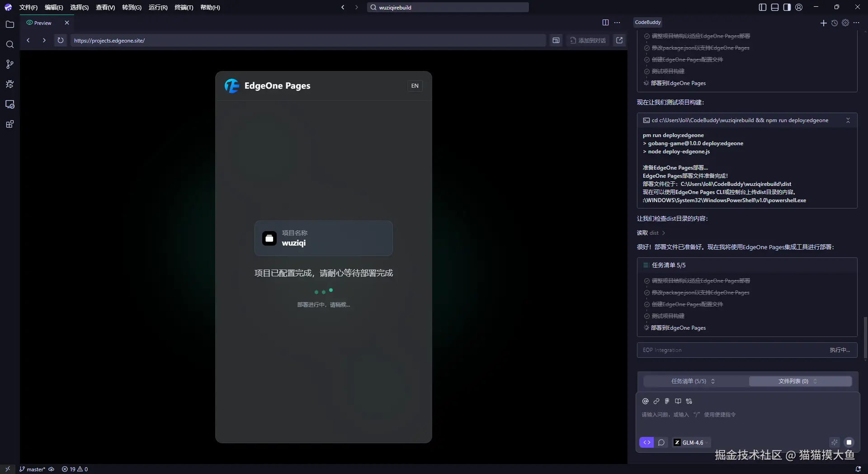This screenshot has width=868, height=474.
Task: Open the 运行(R) menu
Action: (x=158, y=7)
